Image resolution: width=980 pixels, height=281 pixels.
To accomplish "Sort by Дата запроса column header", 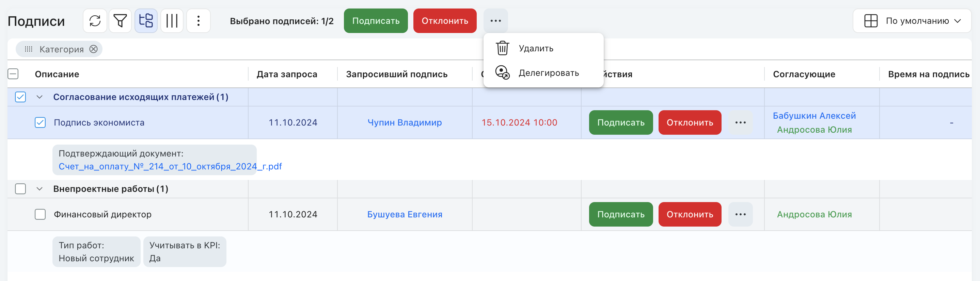I will 287,74.
